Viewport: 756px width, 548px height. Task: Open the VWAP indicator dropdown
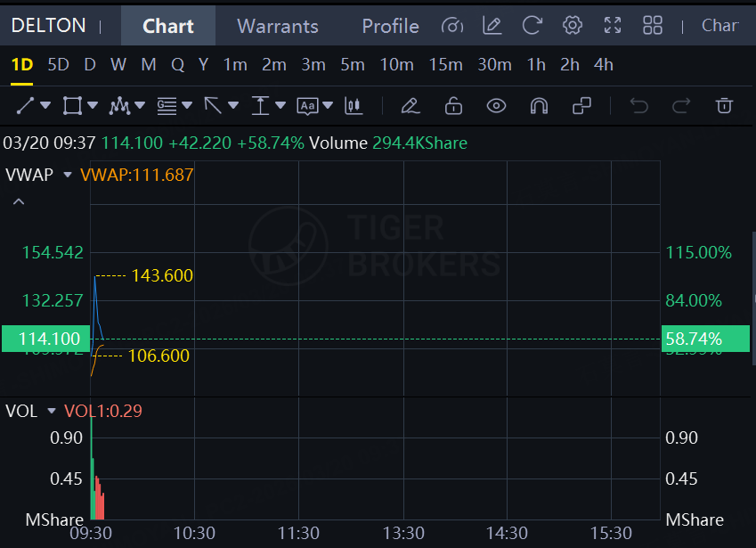tap(67, 176)
